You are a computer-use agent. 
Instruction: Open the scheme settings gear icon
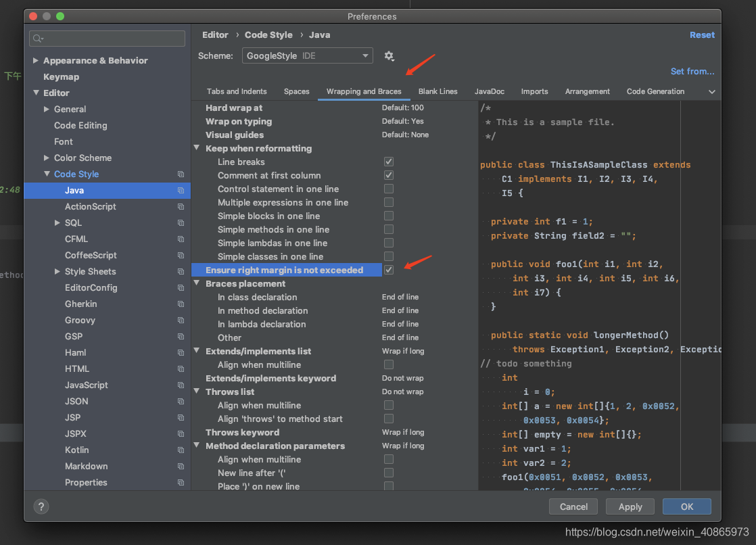point(389,55)
